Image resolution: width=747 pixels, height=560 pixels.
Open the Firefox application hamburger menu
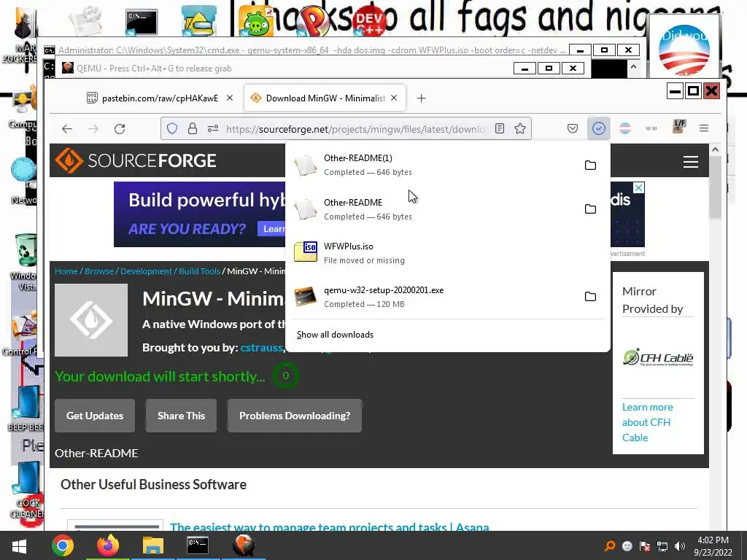[704, 128]
